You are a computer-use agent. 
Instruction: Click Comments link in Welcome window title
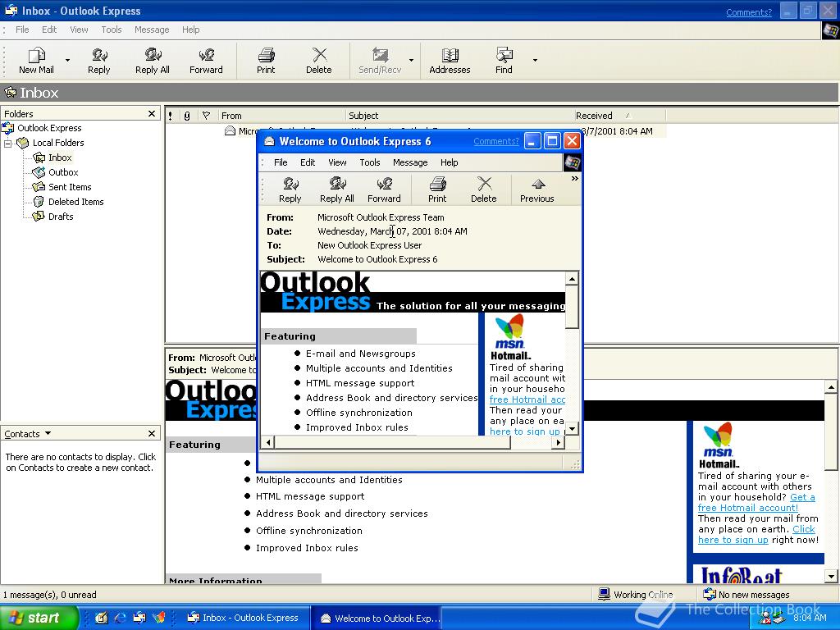pyautogui.click(x=496, y=141)
